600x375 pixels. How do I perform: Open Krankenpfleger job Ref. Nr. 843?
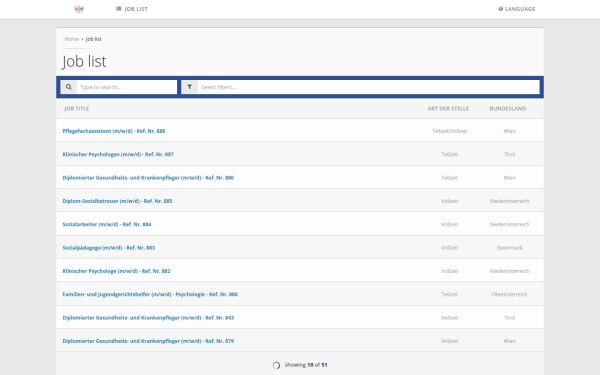point(148,318)
